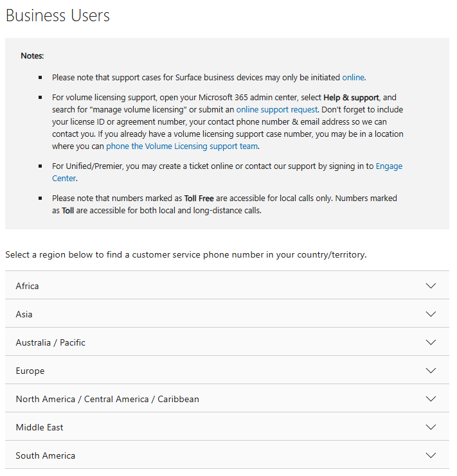The image size is (457, 476).
Task: Click the 'Select a region below' instruction text
Action: point(186,255)
